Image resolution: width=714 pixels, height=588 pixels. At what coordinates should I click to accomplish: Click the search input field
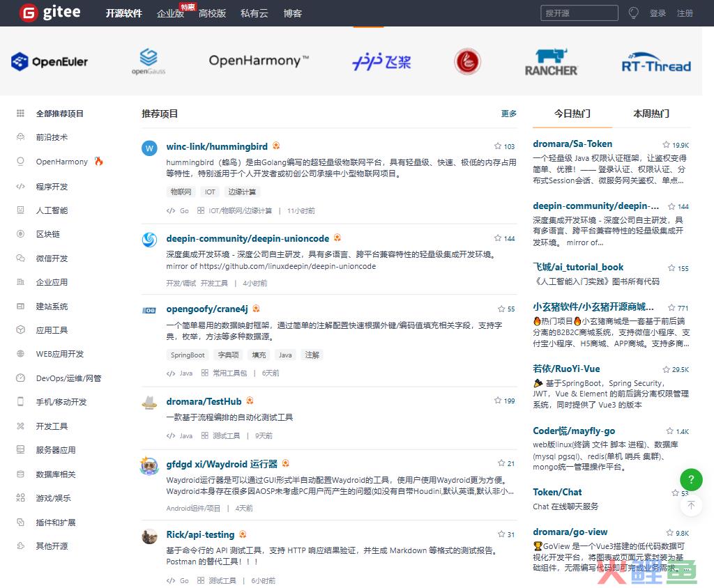[x=579, y=13]
